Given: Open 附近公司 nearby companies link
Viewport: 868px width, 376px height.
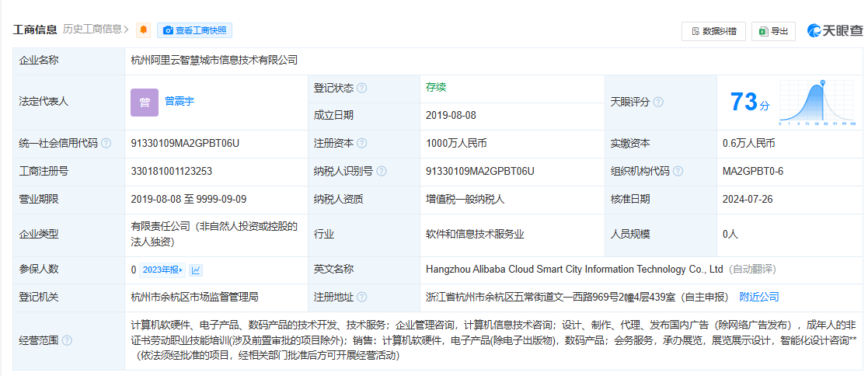Looking at the screenshot, I should pyautogui.click(x=758, y=297).
